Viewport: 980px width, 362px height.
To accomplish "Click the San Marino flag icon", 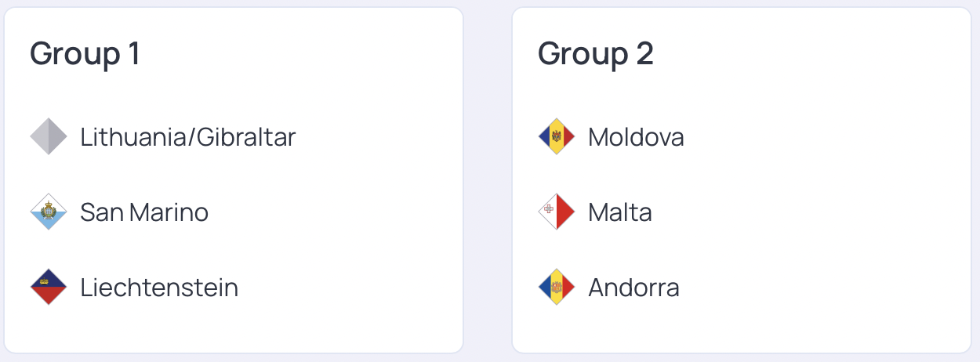I will coord(49,212).
